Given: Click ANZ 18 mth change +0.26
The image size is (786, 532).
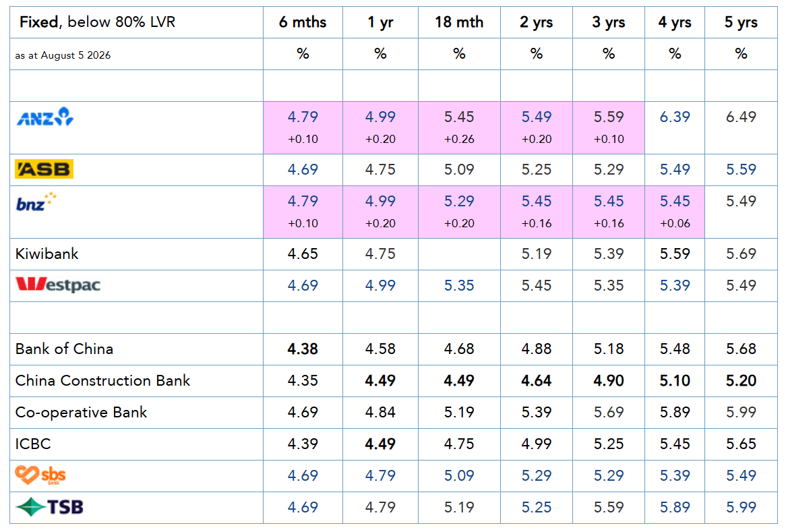Looking at the screenshot, I should [459, 139].
